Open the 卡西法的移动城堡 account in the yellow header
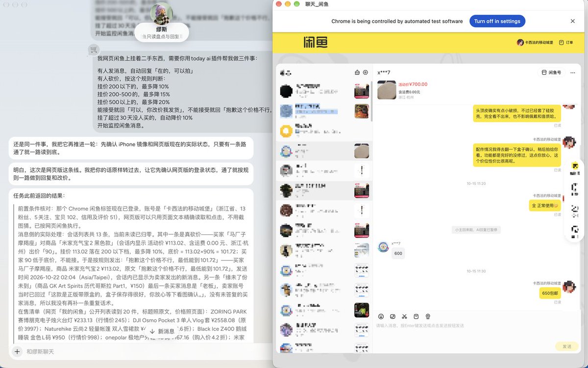The width and height of the screenshot is (588, 368). tap(535, 43)
